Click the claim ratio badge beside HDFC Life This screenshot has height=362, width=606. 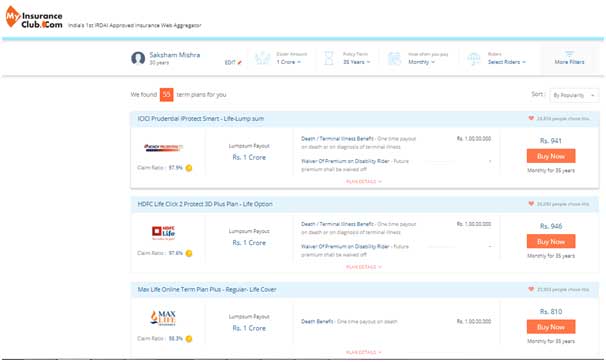click(x=189, y=253)
